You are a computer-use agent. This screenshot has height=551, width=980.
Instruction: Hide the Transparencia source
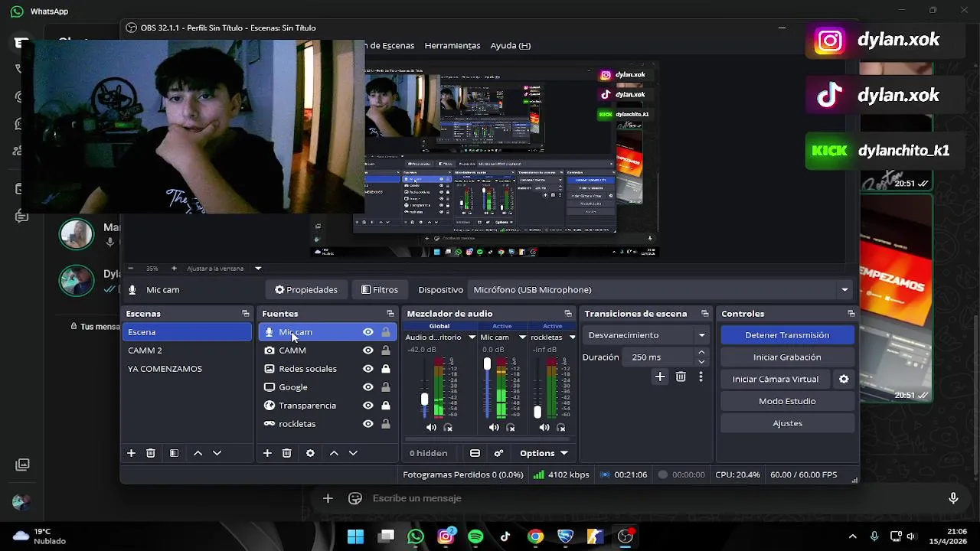[x=368, y=406]
